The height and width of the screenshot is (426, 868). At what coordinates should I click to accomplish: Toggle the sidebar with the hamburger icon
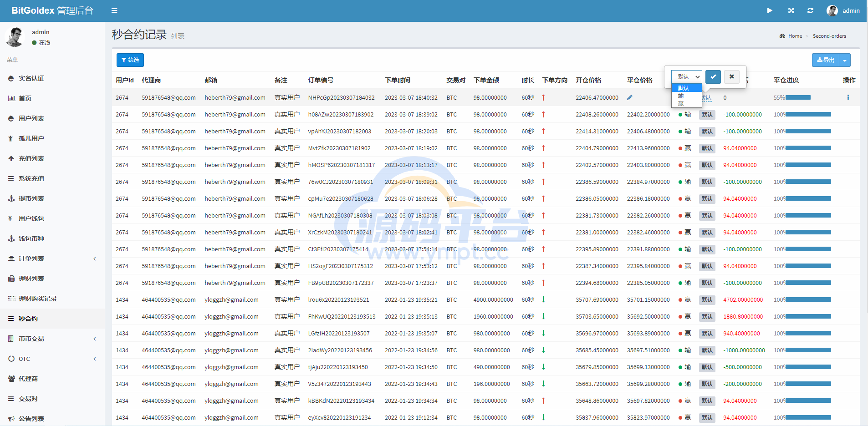click(114, 10)
